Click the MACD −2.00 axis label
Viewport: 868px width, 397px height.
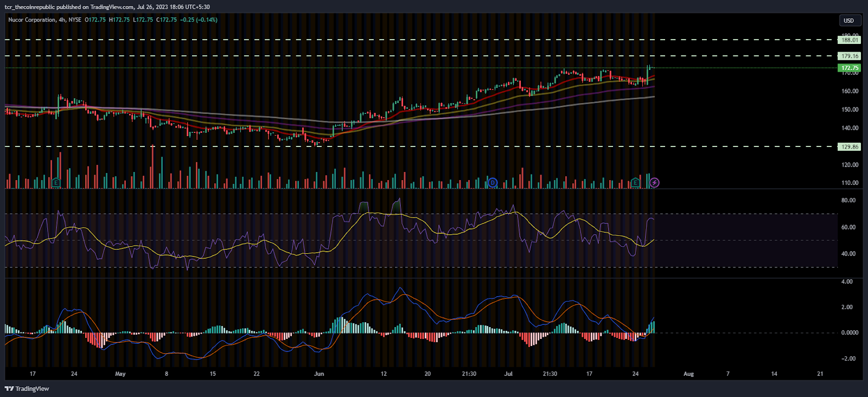[848, 358]
